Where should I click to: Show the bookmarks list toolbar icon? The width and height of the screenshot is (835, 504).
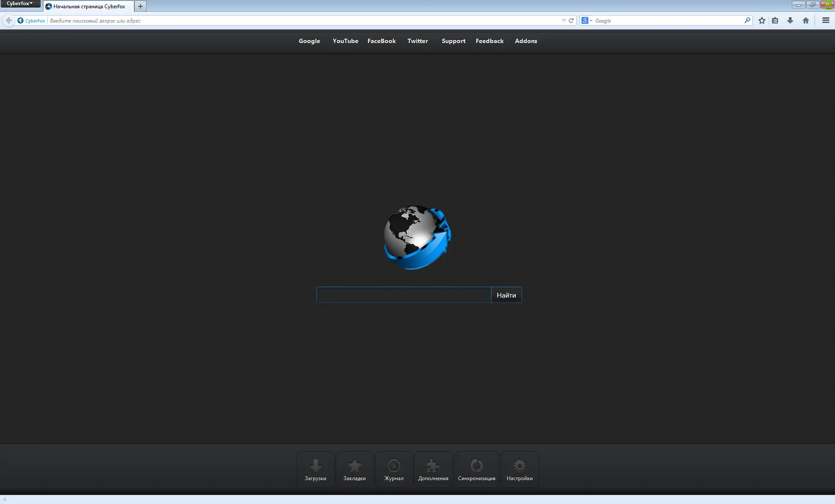[x=775, y=20]
